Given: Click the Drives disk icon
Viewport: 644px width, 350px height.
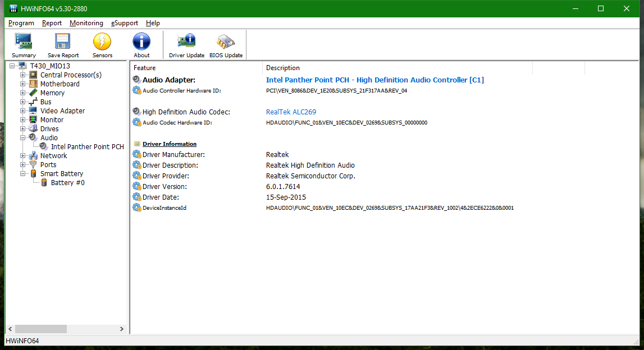Looking at the screenshot, I should point(33,129).
